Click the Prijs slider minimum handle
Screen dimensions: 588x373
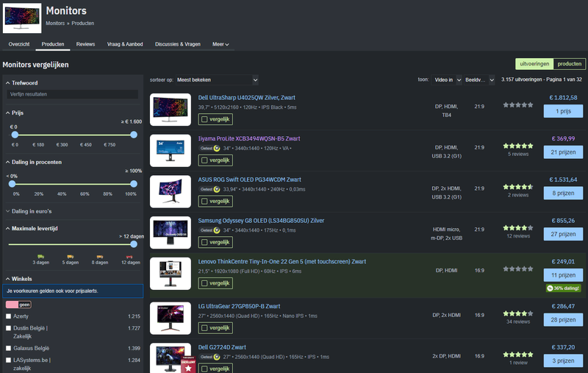(x=15, y=135)
